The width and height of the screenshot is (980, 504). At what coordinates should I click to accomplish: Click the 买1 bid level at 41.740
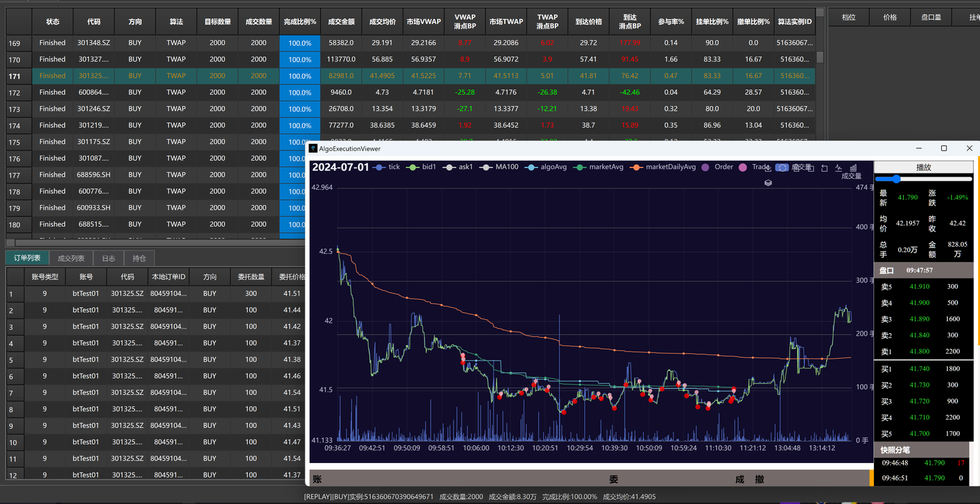pos(924,368)
